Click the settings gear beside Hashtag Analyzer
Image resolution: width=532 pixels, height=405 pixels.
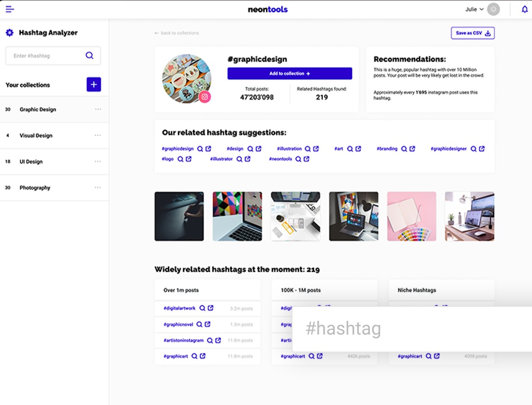click(9, 33)
